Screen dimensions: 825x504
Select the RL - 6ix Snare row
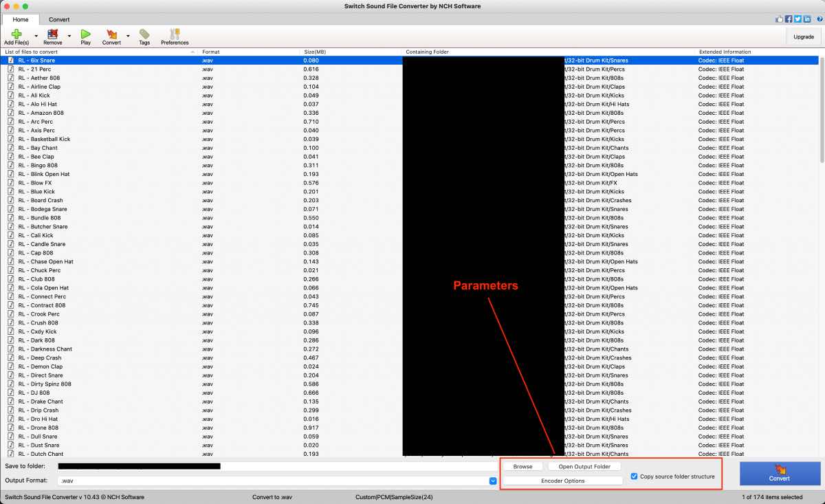coord(410,61)
